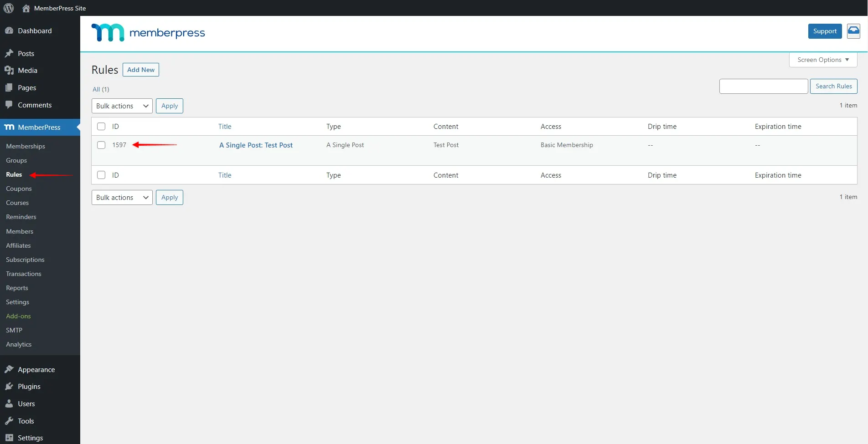Tick the checkbox for rule 1597
The width and height of the screenshot is (868, 444).
coord(101,145)
